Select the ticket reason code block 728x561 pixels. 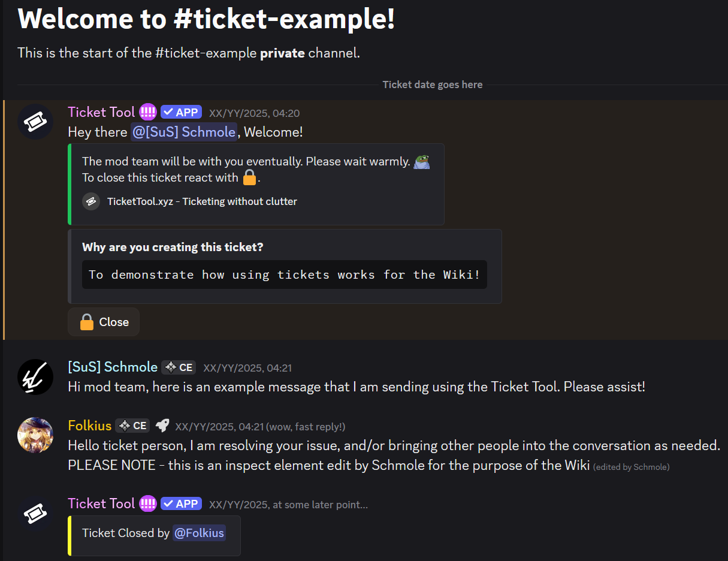(284, 275)
